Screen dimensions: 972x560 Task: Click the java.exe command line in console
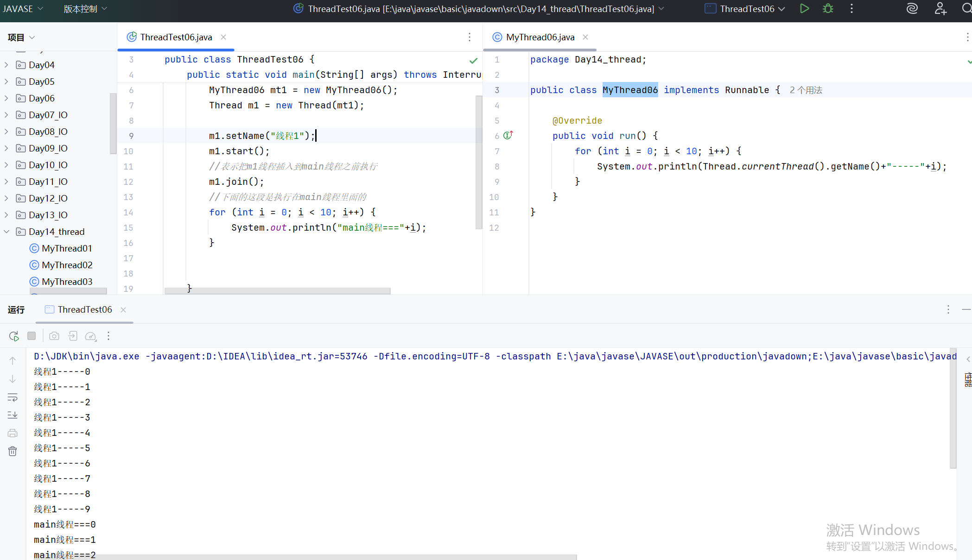(495, 356)
